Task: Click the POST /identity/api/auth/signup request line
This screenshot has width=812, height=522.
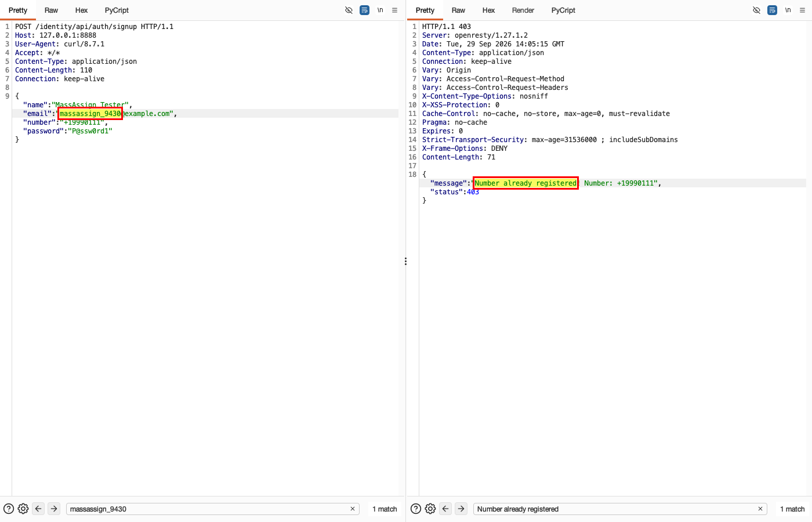Action: coord(94,27)
